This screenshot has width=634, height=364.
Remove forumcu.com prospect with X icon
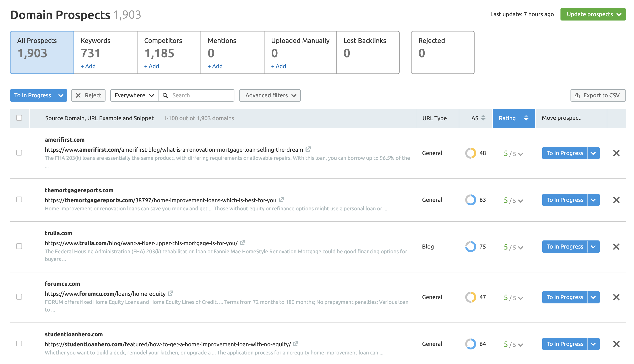click(616, 297)
